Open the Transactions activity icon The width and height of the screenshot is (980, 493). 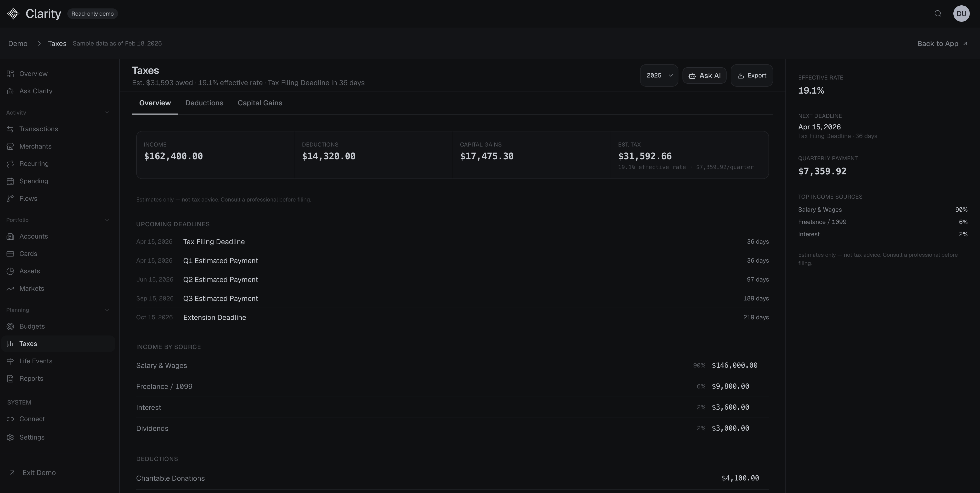[11, 129]
